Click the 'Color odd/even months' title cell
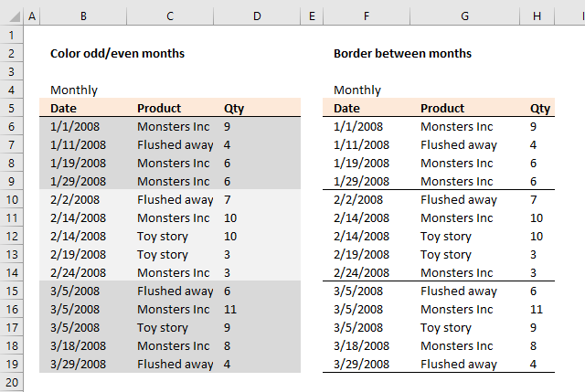 pos(117,53)
